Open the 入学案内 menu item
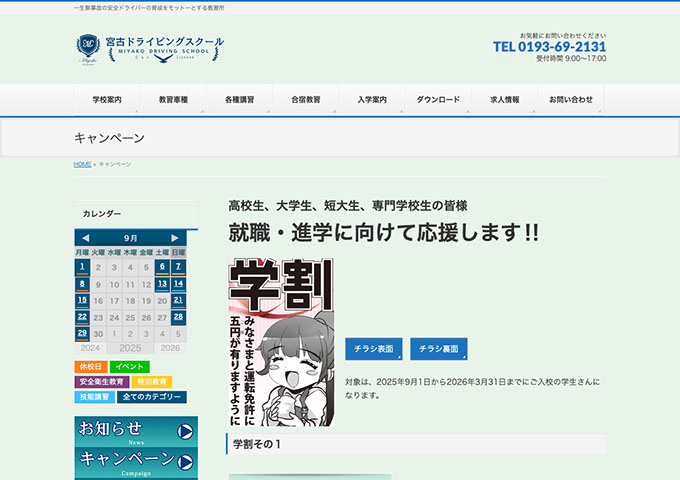The width and height of the screenshot is (680, 480). click(371, 100)
